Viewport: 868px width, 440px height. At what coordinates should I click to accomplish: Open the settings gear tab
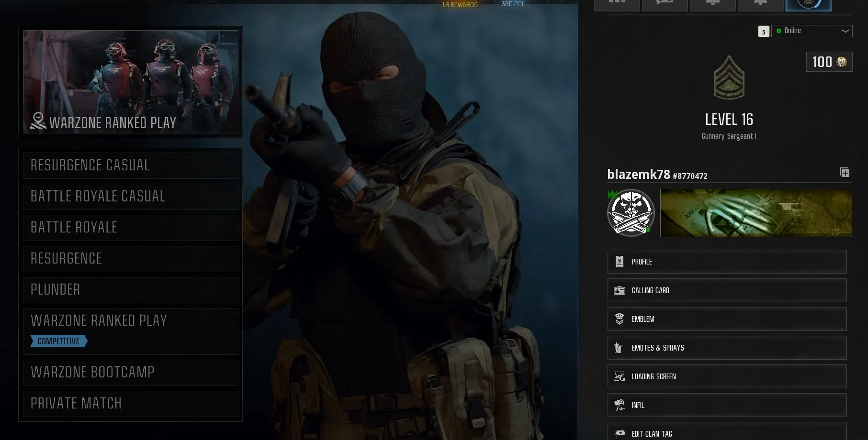(760, 5)
